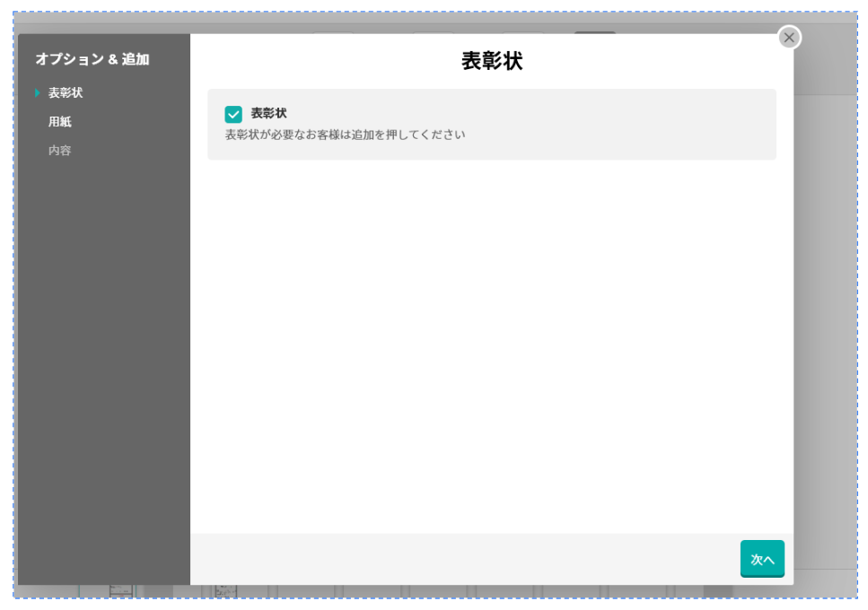
Task: Click the dimmed gray tab above the dialog
Action: click(594, 30)
